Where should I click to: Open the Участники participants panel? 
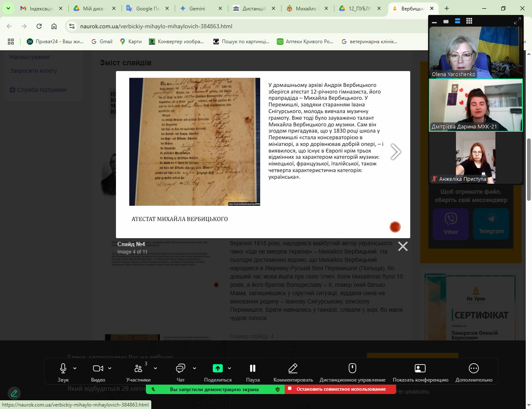pos(138,369)
